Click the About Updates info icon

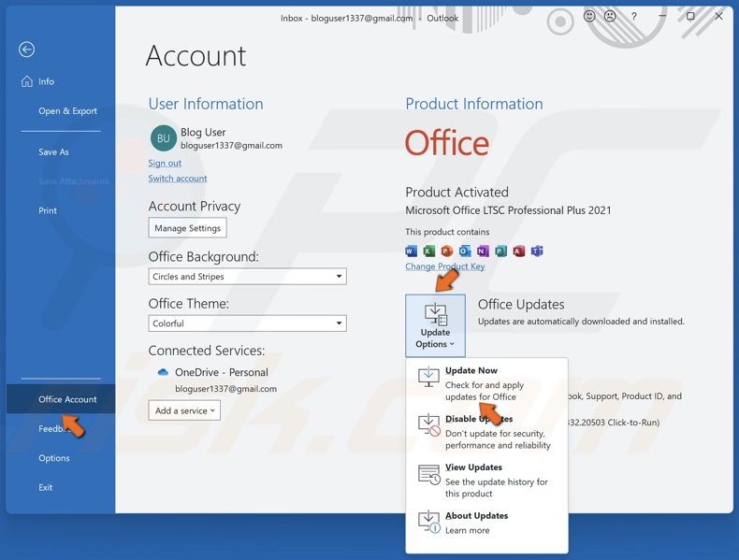428,522
